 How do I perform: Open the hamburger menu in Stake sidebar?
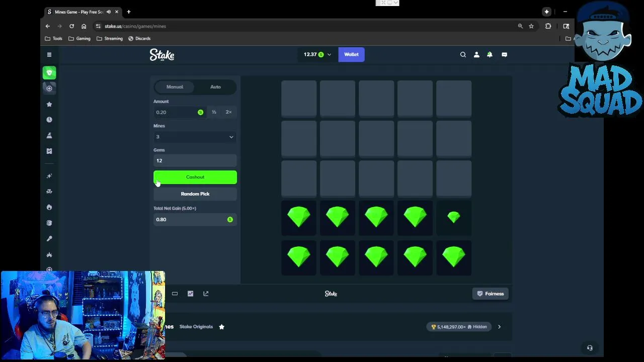(49, 54)
